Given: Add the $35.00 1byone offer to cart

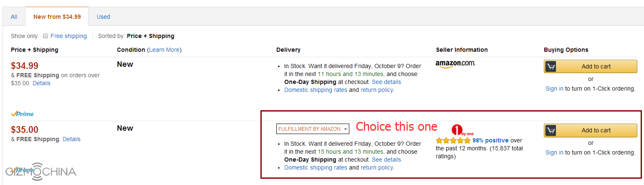Looking at the screenshot, I should tap(596, 130).
